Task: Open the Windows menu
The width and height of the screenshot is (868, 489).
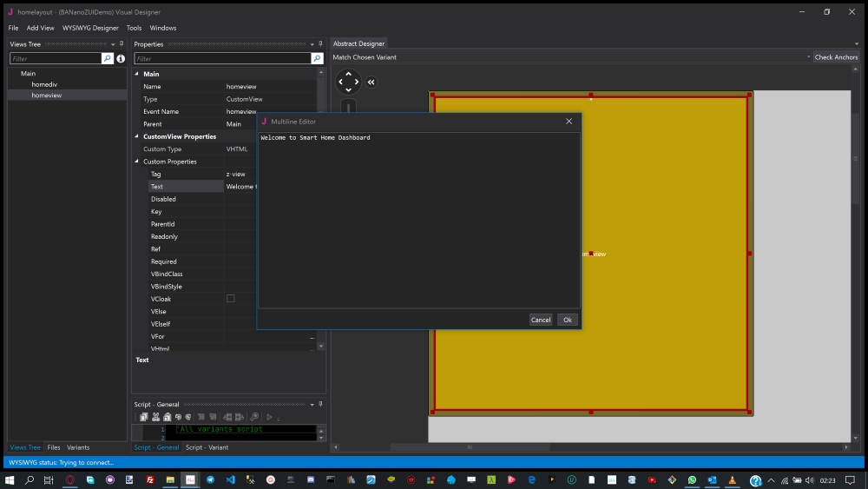Action: 163,28
